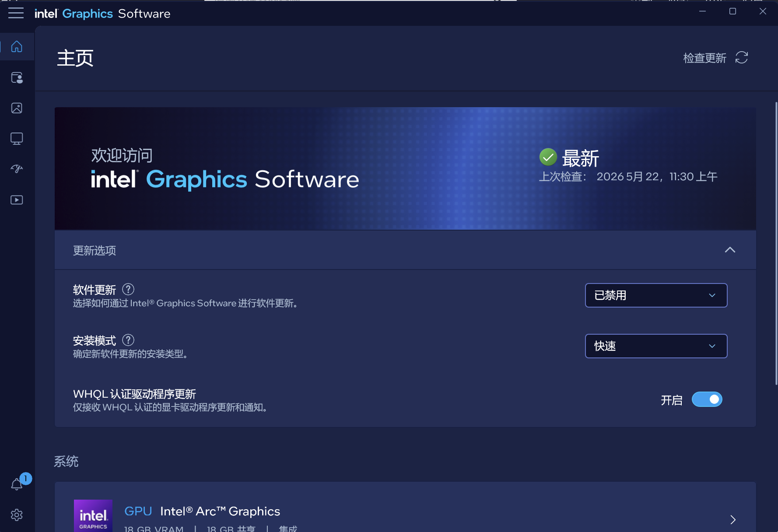
Task: Open the video playback sidebar icon
Action: (17, 200)
